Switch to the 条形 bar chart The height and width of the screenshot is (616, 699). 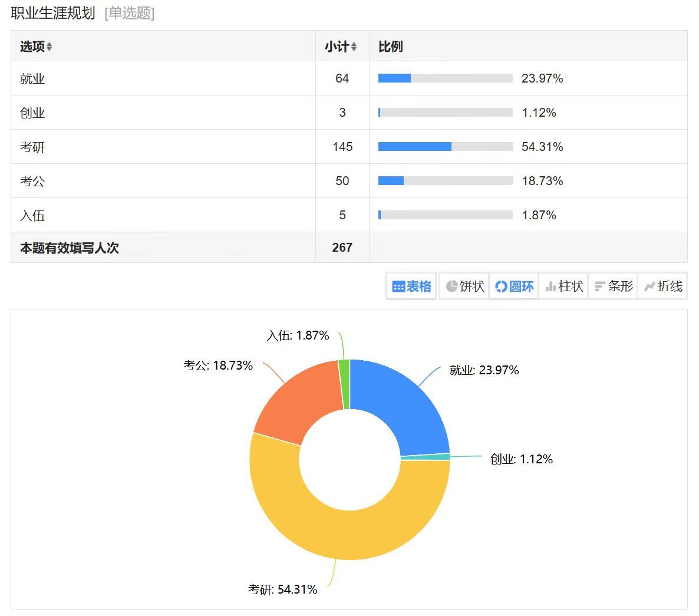click(613, 286)
